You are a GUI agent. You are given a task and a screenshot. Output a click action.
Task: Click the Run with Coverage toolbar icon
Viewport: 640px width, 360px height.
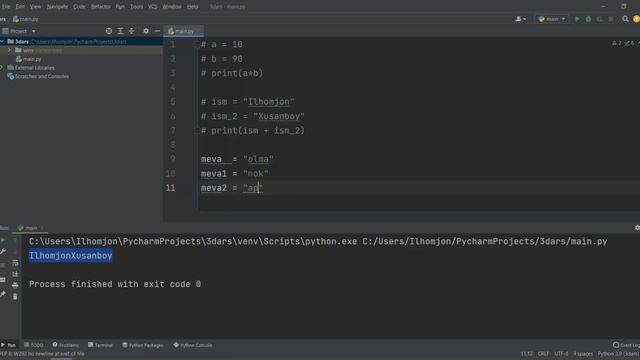600,19
